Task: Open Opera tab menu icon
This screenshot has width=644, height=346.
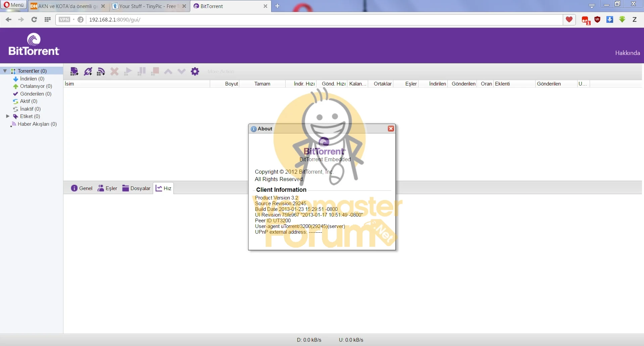Action: point(592,6)
